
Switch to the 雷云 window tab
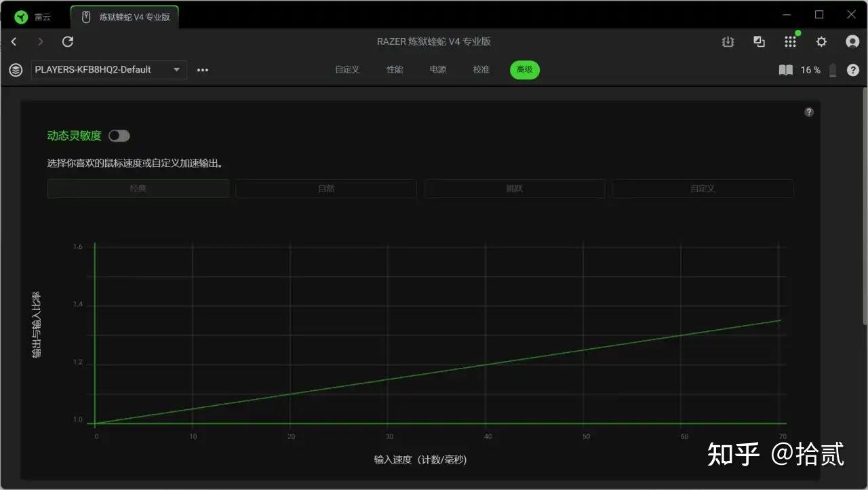point(35,17)
